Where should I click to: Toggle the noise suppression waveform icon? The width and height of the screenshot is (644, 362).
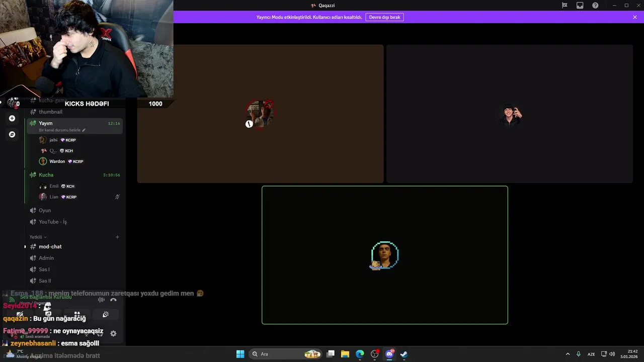(101, 300)
